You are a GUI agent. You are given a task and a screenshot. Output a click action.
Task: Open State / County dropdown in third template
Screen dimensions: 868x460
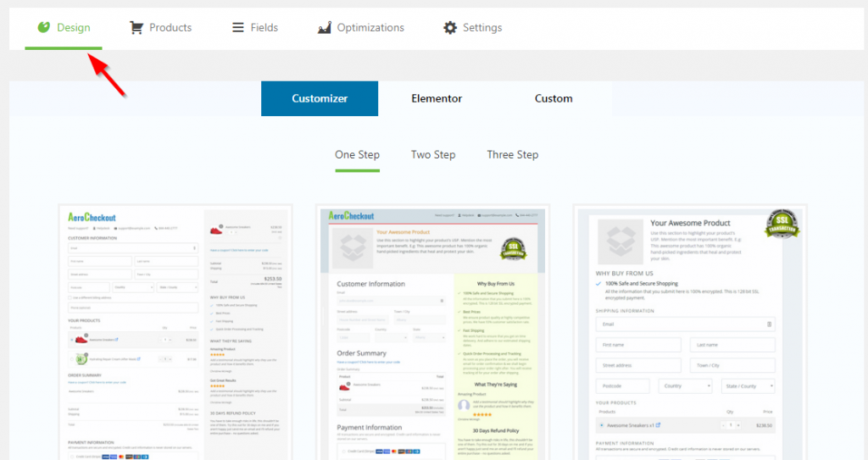(748, 386)
